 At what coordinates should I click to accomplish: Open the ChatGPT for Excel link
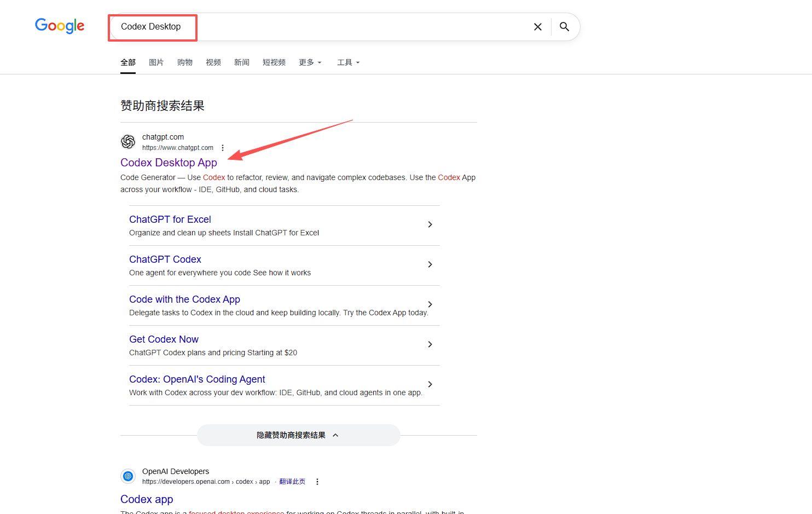pyautogui.click(x=170, y=220)
